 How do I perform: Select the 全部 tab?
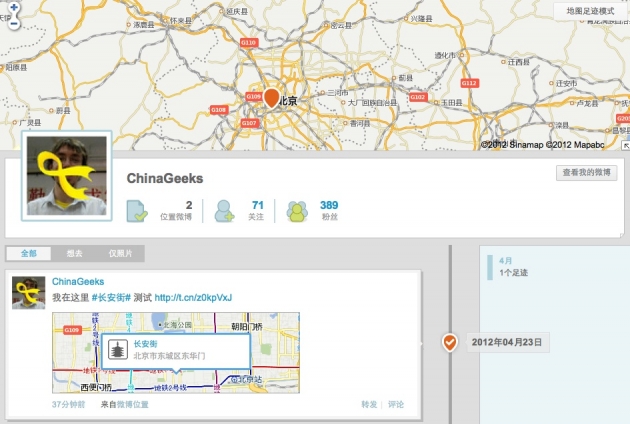pos(29,254)
